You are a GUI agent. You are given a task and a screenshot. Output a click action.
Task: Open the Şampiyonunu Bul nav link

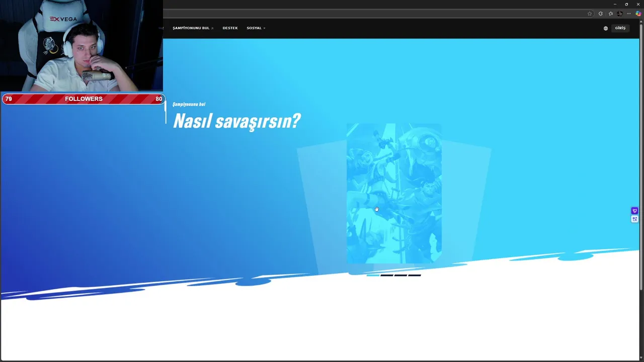point(193,28)
